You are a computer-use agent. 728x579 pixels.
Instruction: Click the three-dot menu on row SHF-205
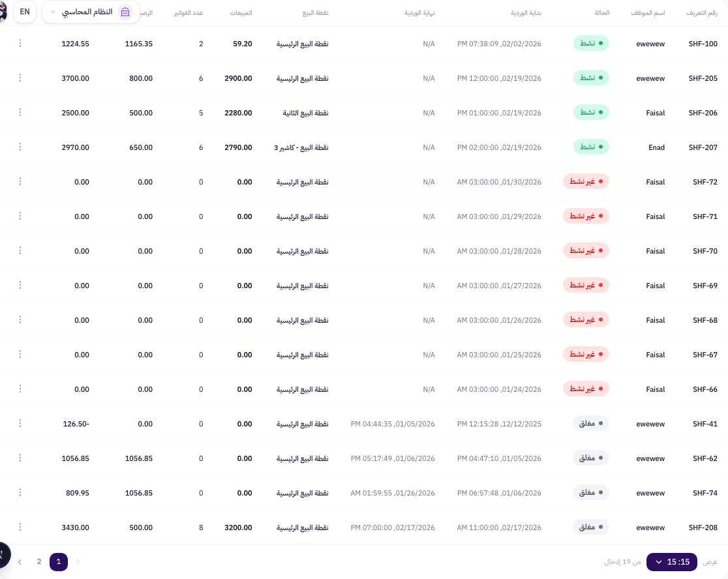(20, 78)
